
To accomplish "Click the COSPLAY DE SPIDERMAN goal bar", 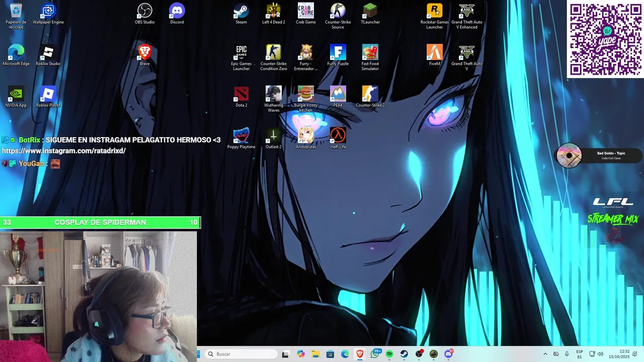I will tap(100, 222).
